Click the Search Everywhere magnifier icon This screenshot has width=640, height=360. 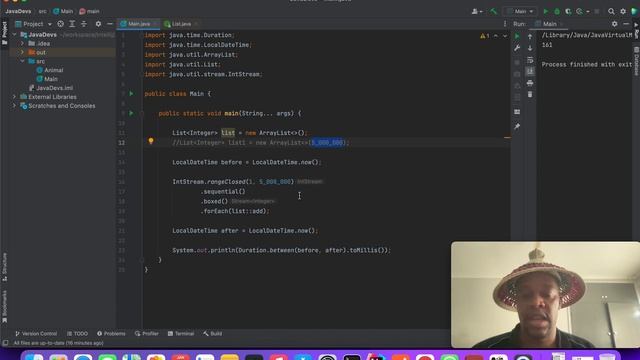coord(611,11)
